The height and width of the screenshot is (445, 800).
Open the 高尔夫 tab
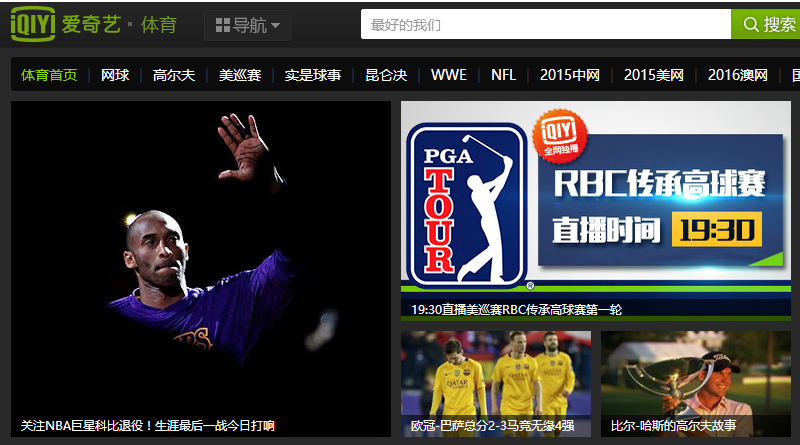[x=173, y=75]
